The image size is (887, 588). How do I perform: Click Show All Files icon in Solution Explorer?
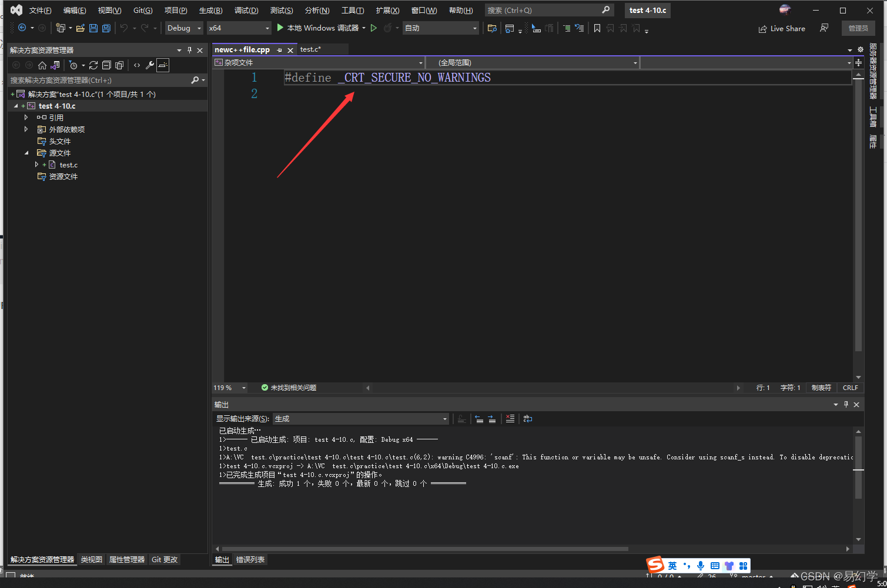tap(119, 65)
